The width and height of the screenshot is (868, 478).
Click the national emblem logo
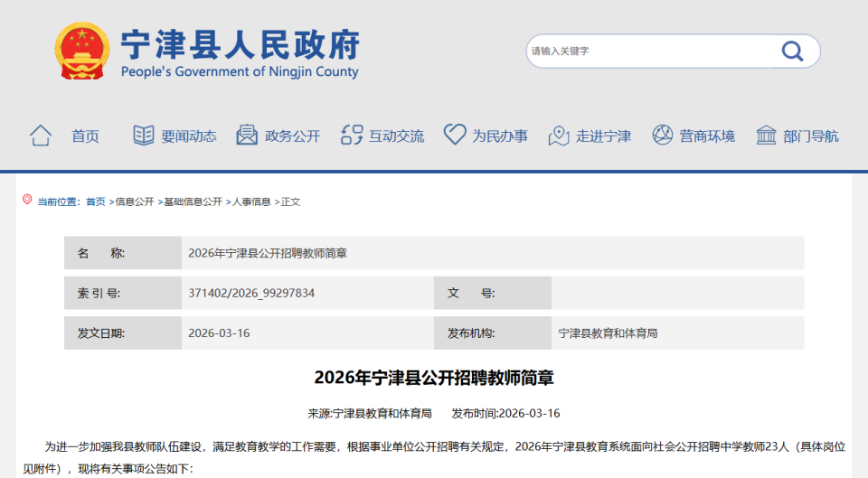(x=82, y=51)
